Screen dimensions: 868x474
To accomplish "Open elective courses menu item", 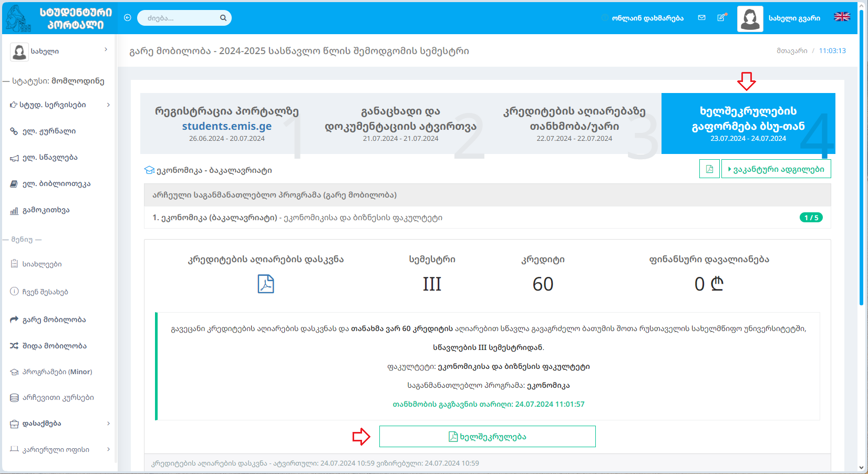I will pyautogui.click(x=59, y=397).
